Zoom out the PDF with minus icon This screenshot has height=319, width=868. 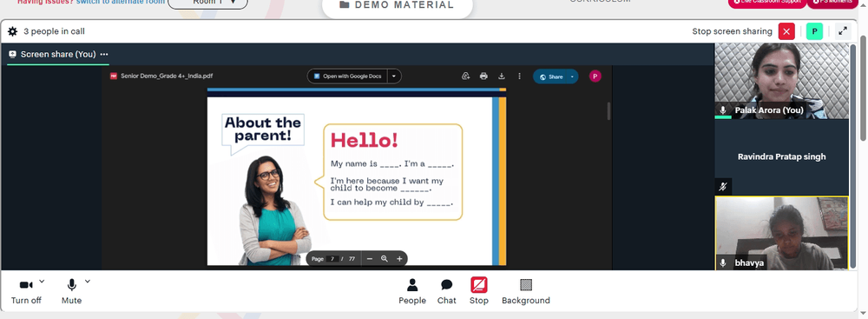click(370, 258)
